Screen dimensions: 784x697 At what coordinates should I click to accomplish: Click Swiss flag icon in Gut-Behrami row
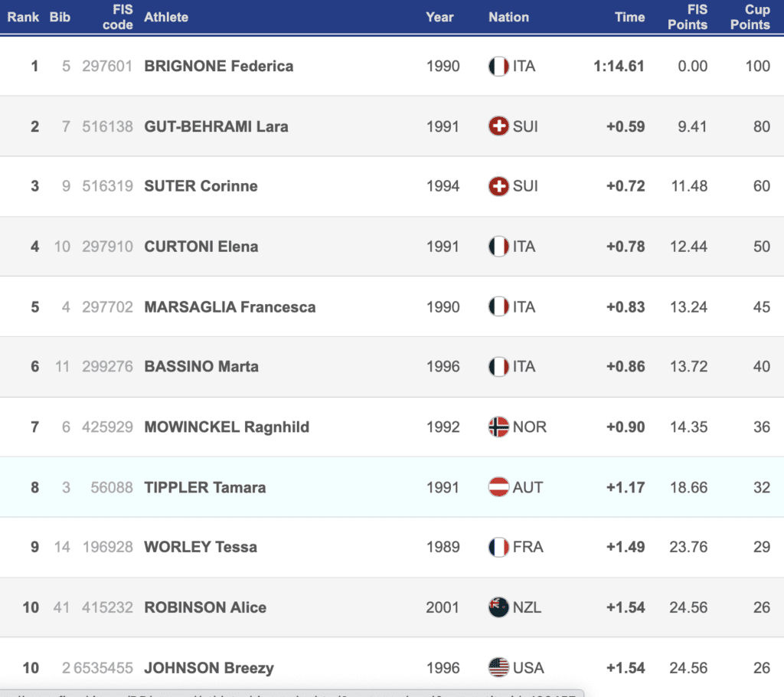click(x=498, y=126)
